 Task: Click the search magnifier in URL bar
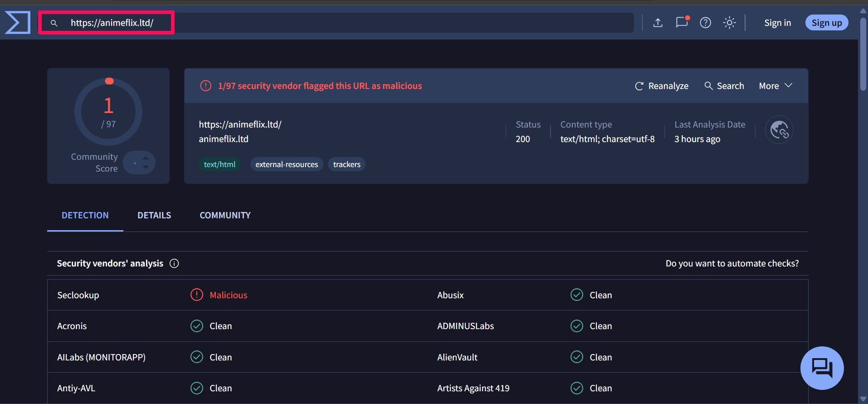point(54,23)
